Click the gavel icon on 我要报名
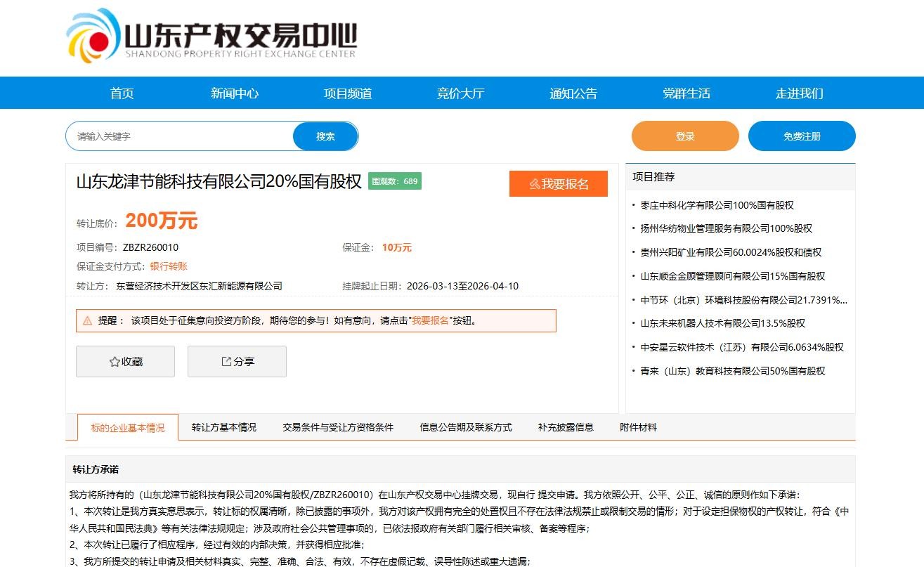The image size is (924, 567). pos(535,184)
